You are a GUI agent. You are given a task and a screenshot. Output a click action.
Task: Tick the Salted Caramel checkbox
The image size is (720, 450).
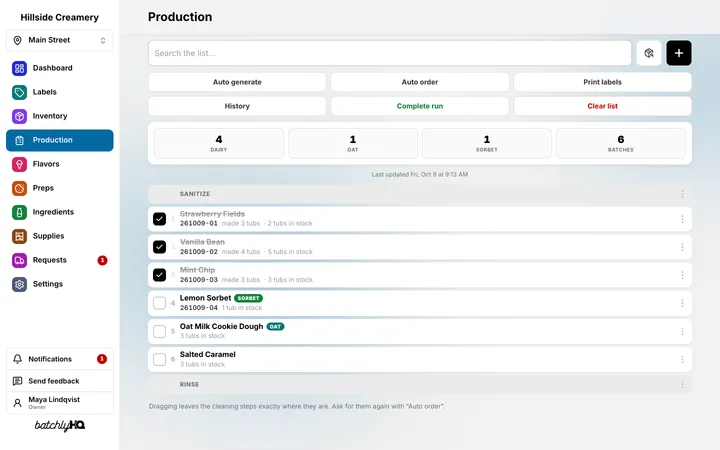tap(159, 360)
